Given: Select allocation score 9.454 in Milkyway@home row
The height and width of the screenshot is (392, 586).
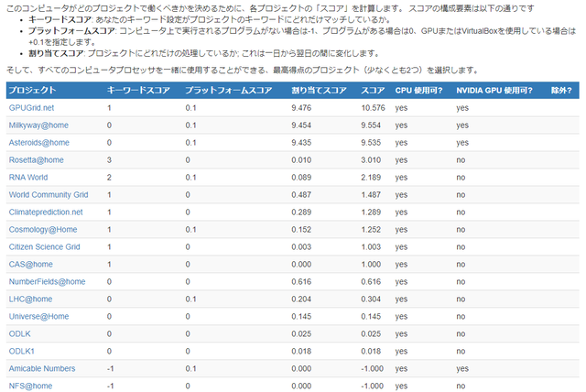Looking at the screenshot, I should (301, 125).
